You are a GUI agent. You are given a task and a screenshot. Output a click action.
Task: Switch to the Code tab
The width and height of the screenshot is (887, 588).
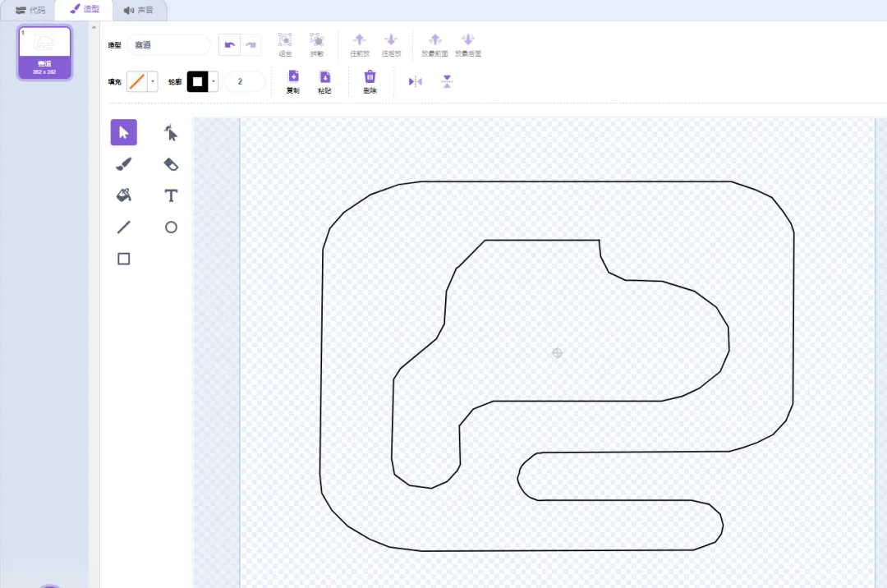click(30, 10)
